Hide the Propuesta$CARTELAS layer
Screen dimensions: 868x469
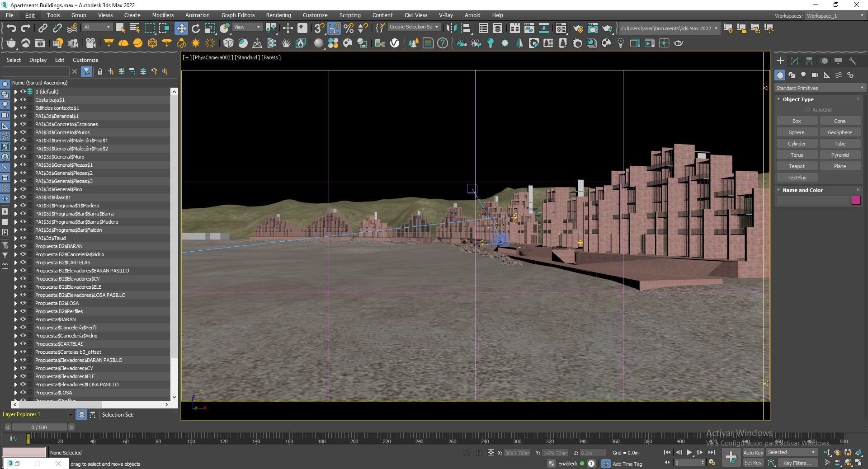[x=23, y=343]
